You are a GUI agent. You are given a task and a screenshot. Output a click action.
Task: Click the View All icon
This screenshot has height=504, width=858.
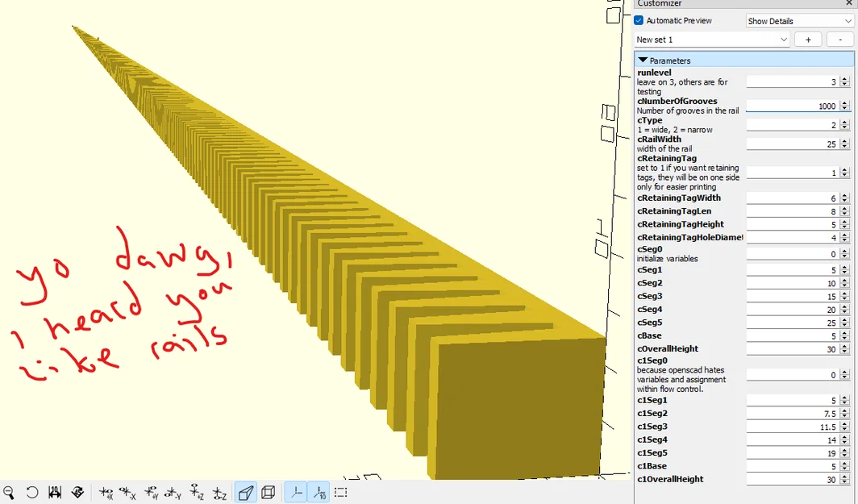click(x=55, y=492)
